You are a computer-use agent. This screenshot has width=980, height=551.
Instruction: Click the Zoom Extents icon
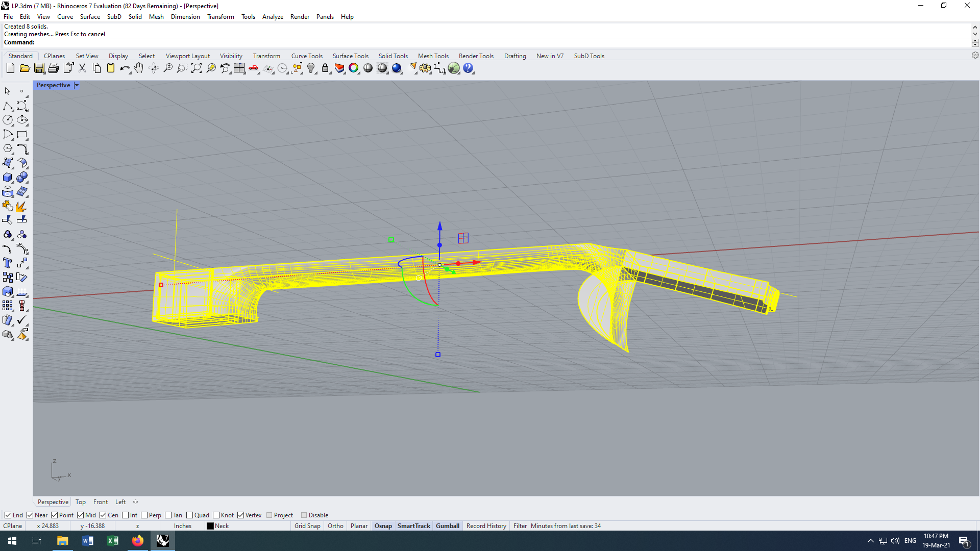click(x=197, y=68)
